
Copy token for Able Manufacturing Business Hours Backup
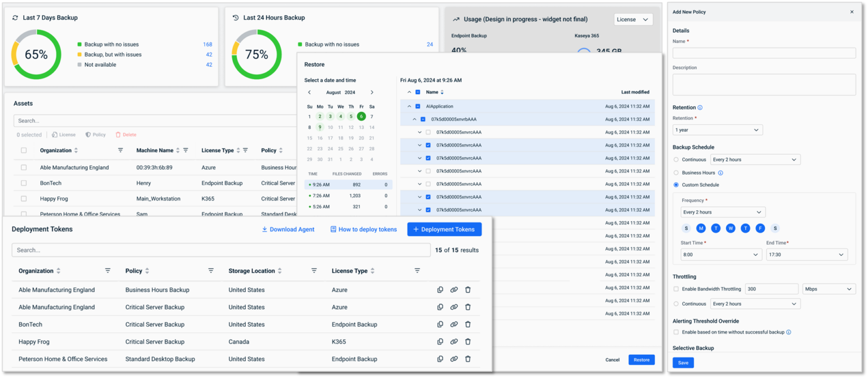click(x=440, y=290)
